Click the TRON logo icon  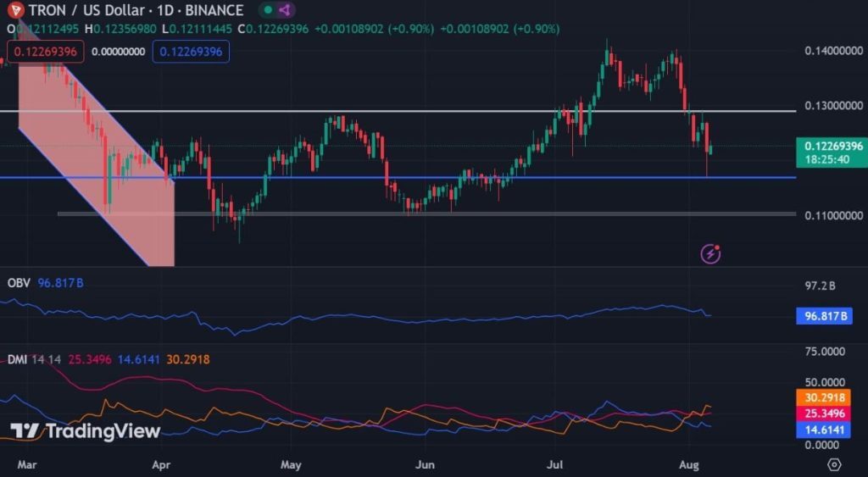(16, 10)
